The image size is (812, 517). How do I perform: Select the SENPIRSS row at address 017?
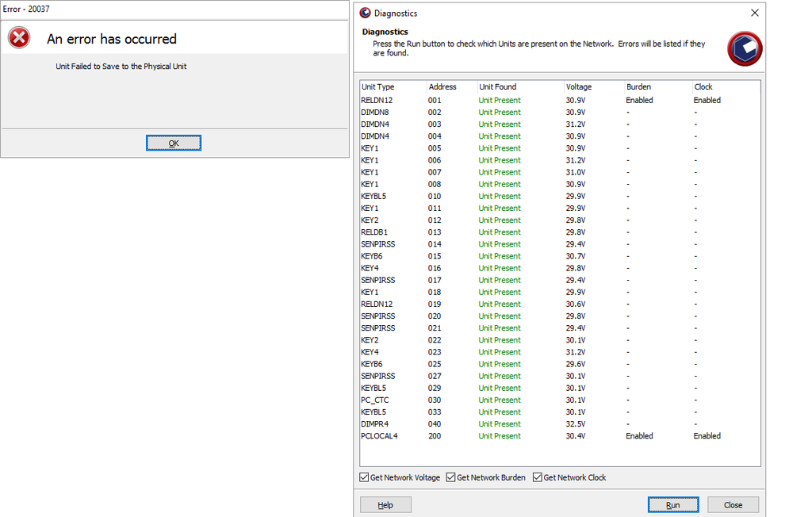click(x=560, y=280)
